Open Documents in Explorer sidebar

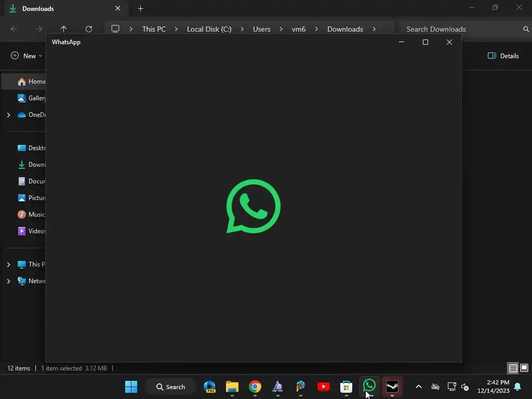tap(31, 181)
